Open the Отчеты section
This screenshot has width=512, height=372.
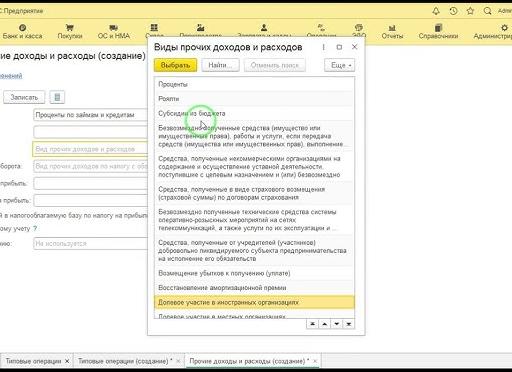click(392, 32)
